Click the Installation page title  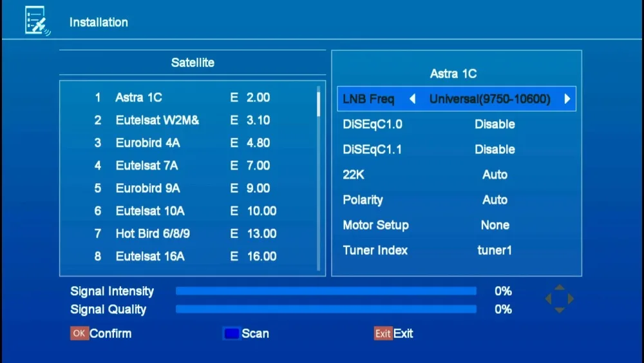coord(99,22)
